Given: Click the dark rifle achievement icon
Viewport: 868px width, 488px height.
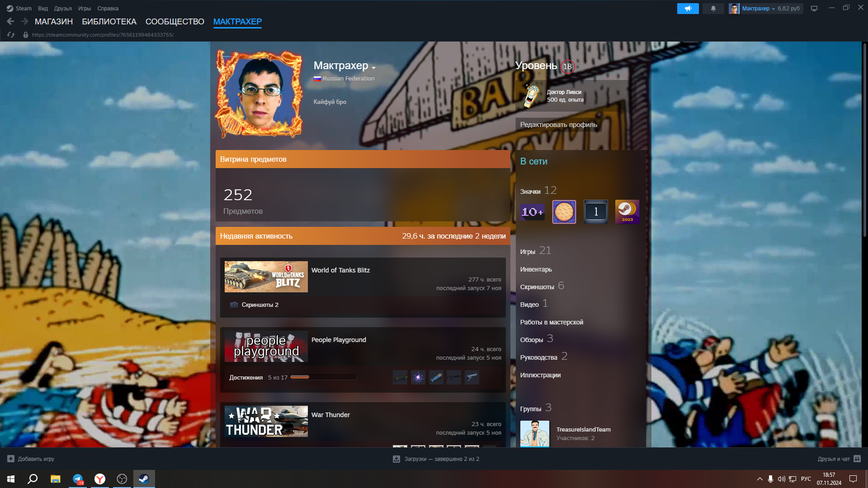Looking at the screenshot, I should (x=454, y=377).
